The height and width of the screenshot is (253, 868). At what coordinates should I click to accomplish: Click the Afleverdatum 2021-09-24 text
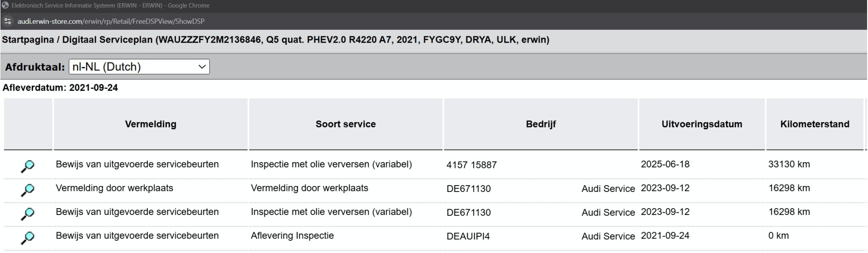[x=60, y=88]
